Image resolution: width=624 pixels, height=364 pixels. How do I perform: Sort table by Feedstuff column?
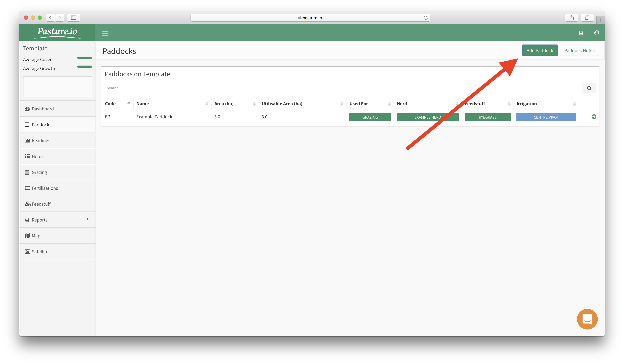(487, 104)
